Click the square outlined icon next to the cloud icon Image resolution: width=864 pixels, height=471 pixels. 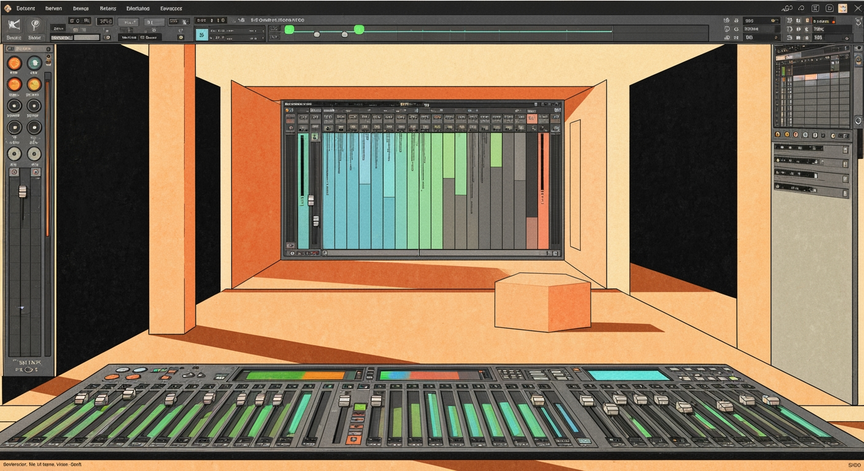(815, 8)
